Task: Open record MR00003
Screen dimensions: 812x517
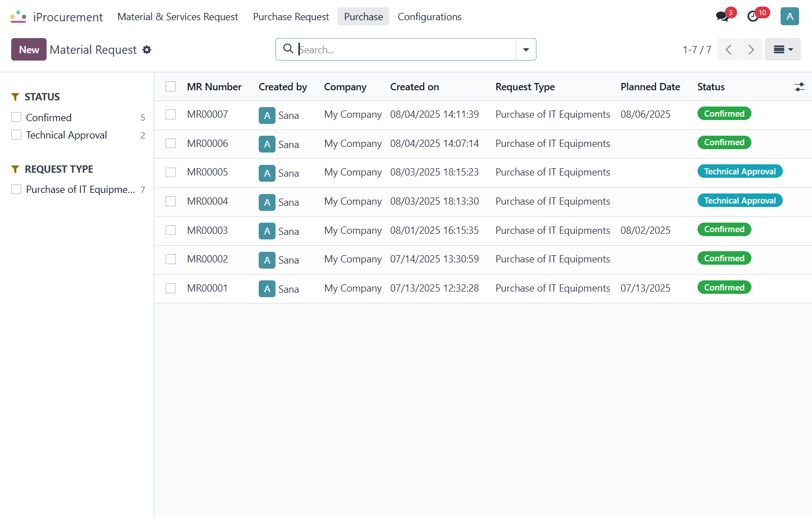Action: click(208, 230)
